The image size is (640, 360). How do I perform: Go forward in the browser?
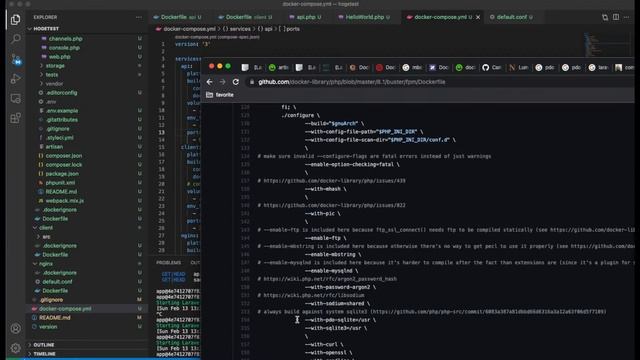pyautogui.click(x=222, y=82)
